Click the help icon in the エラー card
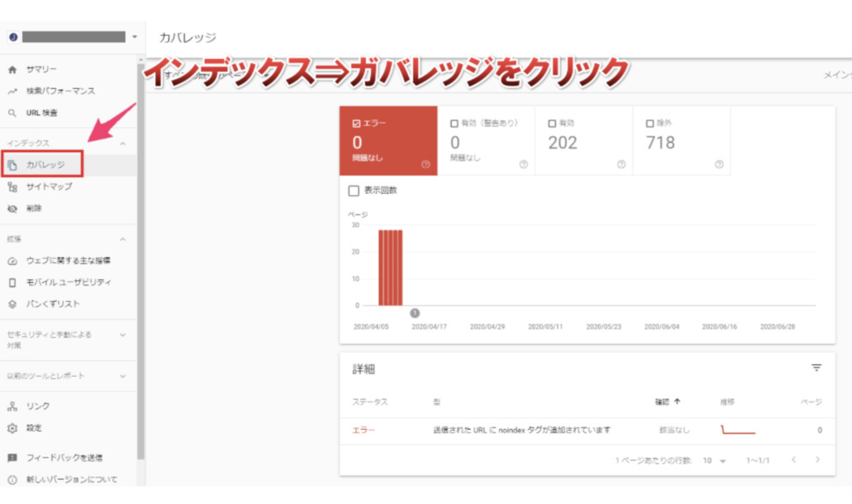 point(425,165)
